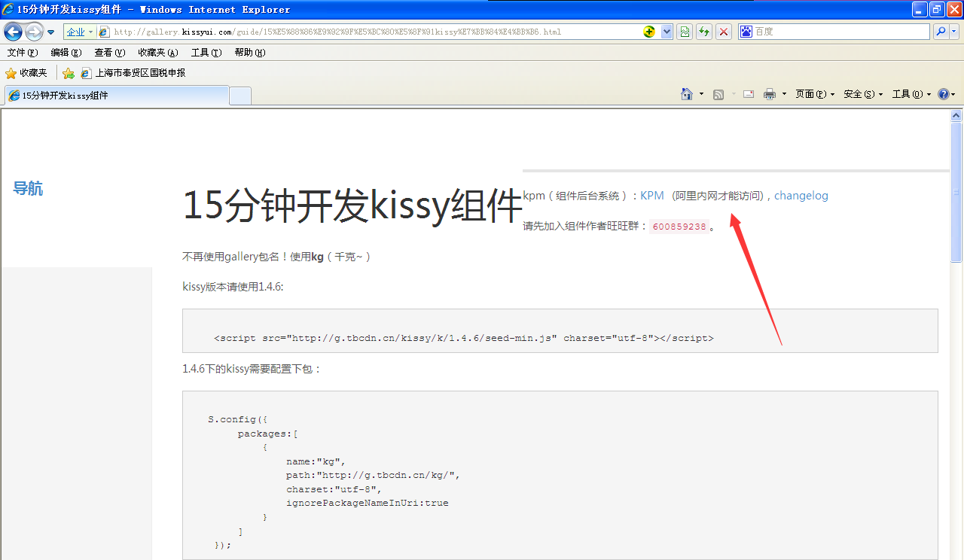Click the 600859238 group number
The height and width of the screenshot is (560, 964).
click(x=679, y=227)
